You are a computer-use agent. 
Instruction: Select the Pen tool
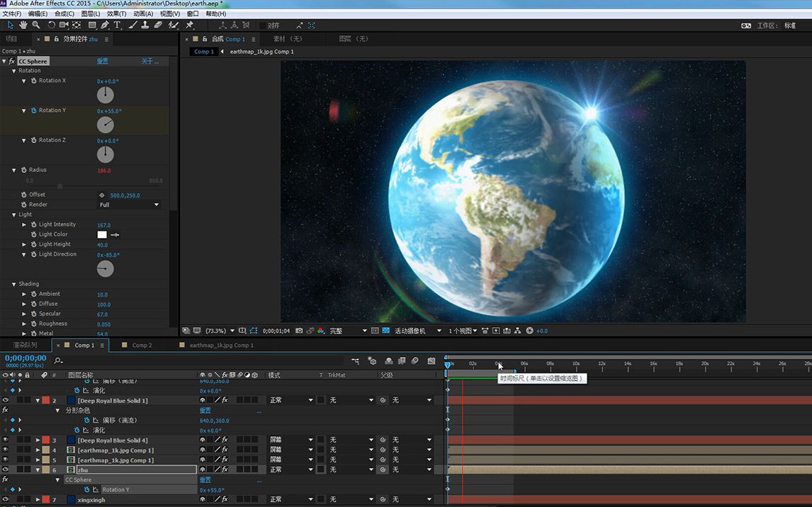pyautogui.click(x=105, y=25)
